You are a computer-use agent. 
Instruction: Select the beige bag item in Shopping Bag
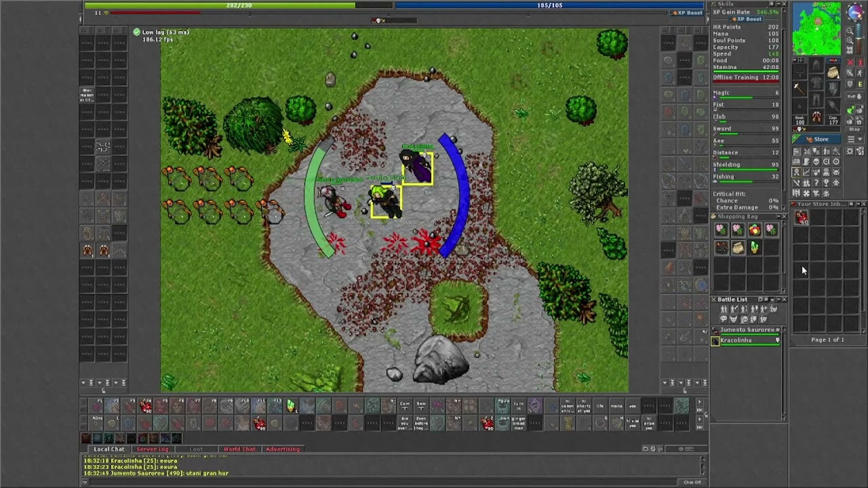(738, 247)
